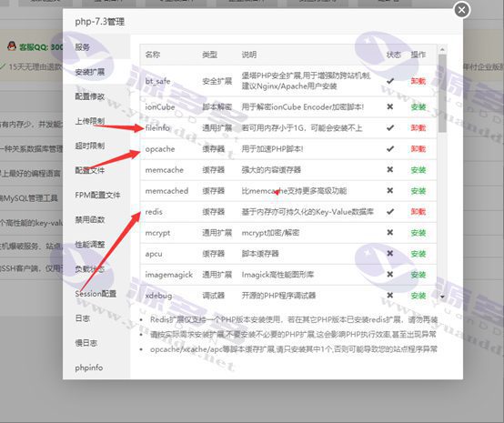The height and width of the screenshot is (423, 504).
Task: Open the 配置文件 sidebar tab
Action: tap(90, 170)
